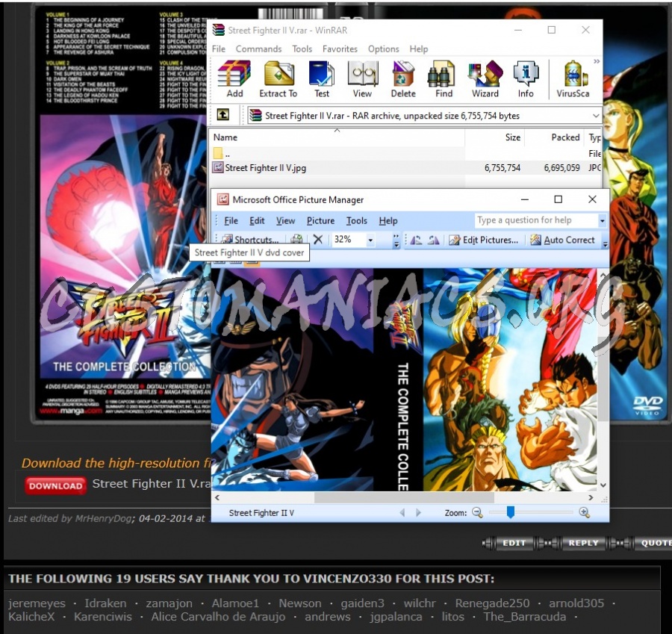Expand WinRAR toolbar overflow chevron

coord(597,62)
